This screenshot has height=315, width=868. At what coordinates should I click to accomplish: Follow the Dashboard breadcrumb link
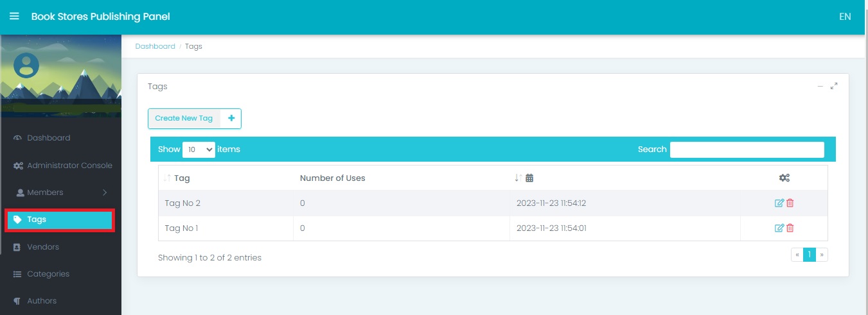pos(155,46)
